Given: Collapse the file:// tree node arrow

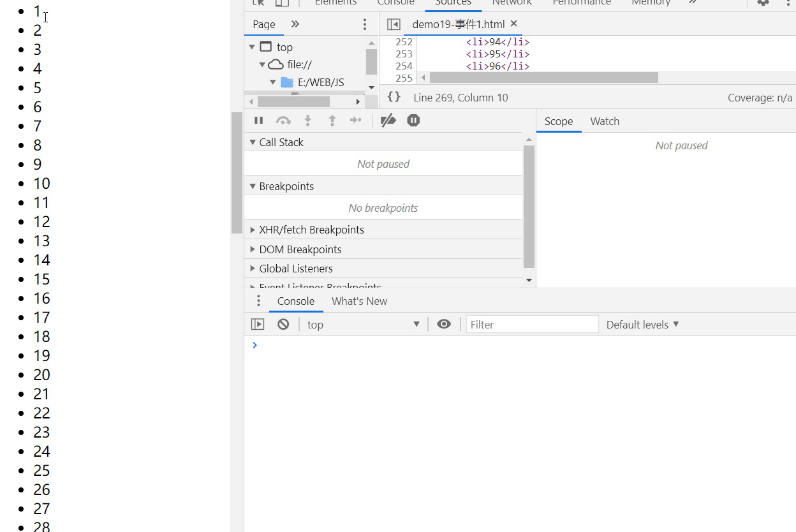Looking at the screenshot, I should coord(262,64).
